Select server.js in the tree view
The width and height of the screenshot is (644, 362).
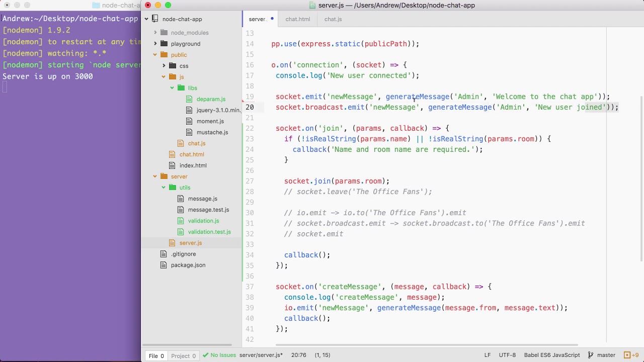point(191,243)
